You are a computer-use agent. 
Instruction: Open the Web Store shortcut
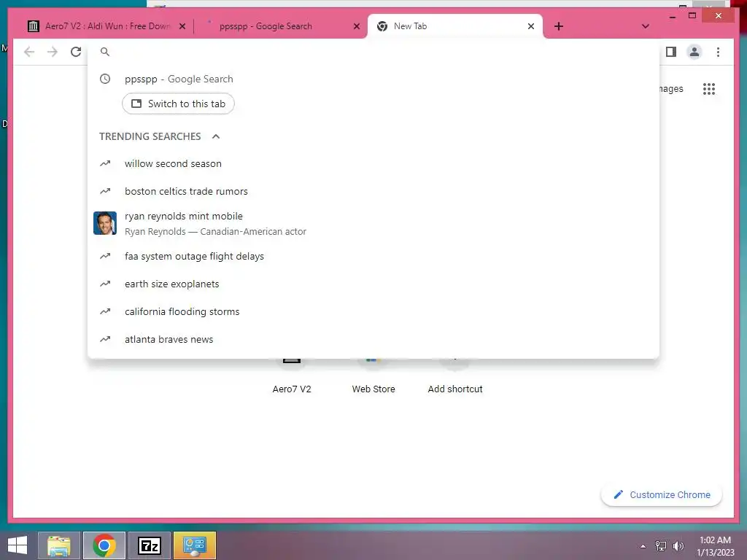click(373, 376)
